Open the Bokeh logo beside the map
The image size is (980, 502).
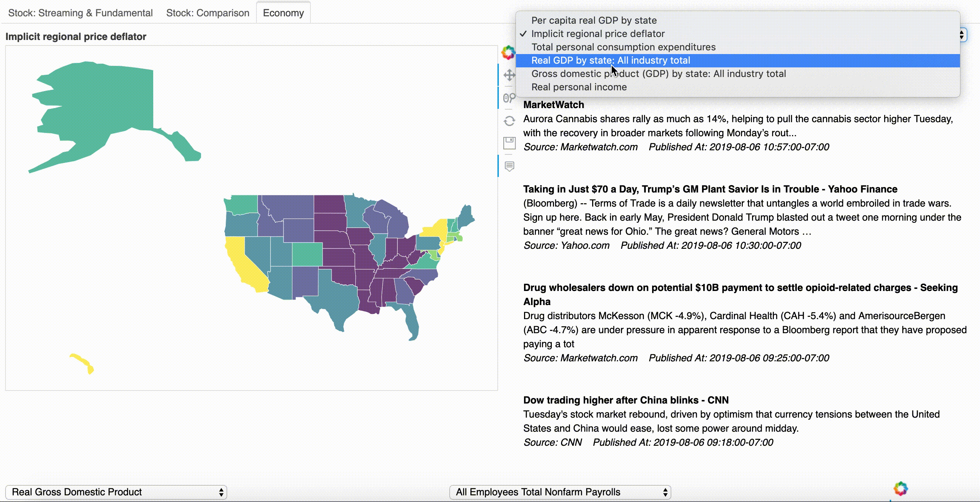coord(508,53)
